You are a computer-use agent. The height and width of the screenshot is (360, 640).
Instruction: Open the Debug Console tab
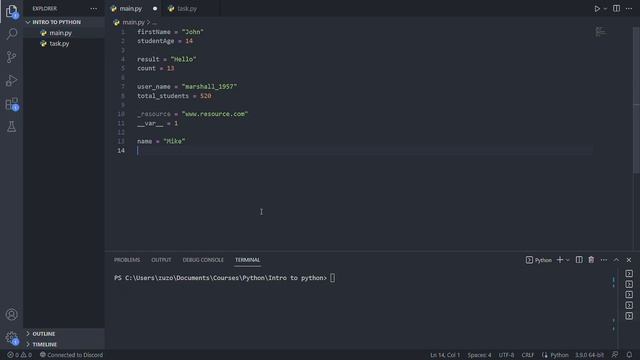203,260
